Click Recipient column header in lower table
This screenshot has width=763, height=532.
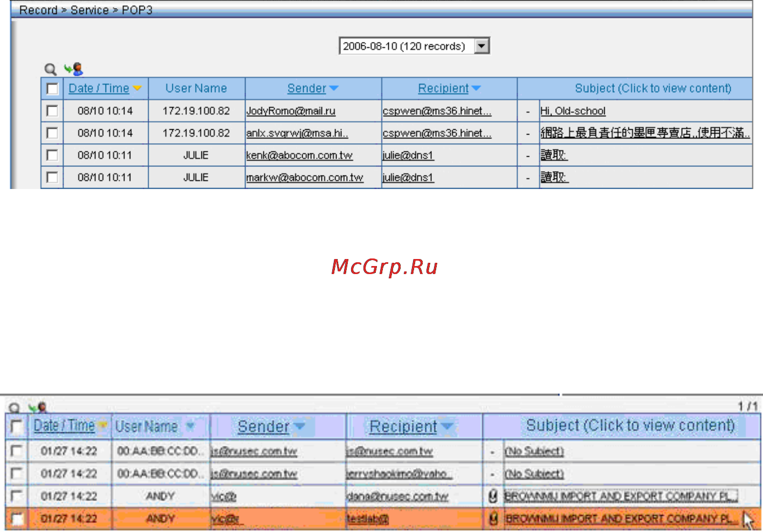403,426
